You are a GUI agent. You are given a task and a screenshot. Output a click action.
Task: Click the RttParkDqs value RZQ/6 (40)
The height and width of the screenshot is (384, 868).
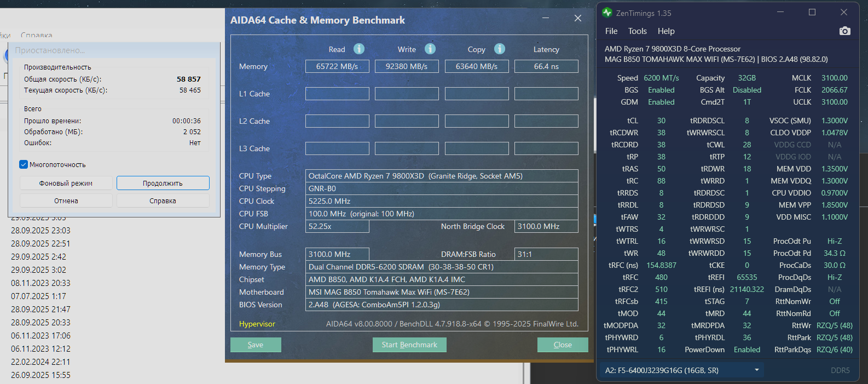[x=835, y=349]
